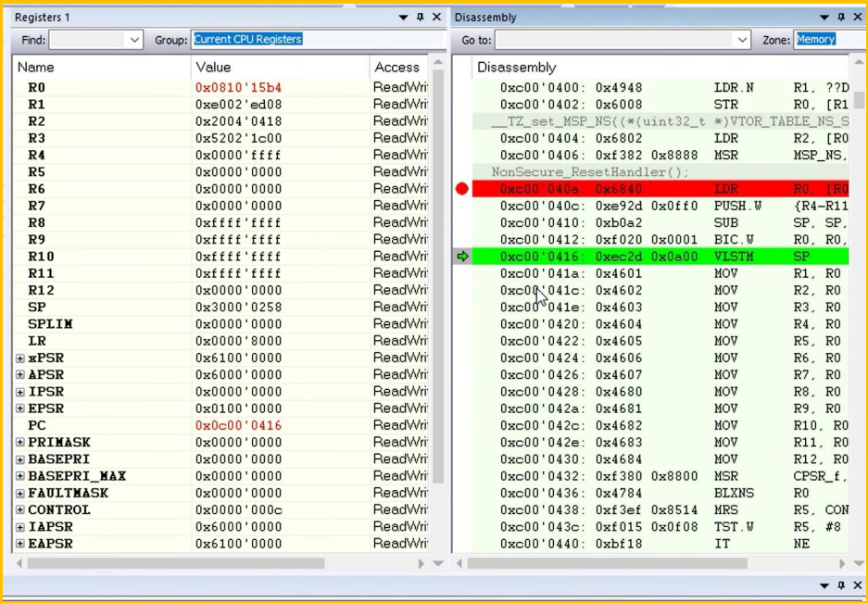Viewport: 868px width, 603px height.
Task: Open the Find combo box dropdown
Action: pos(134,40)
